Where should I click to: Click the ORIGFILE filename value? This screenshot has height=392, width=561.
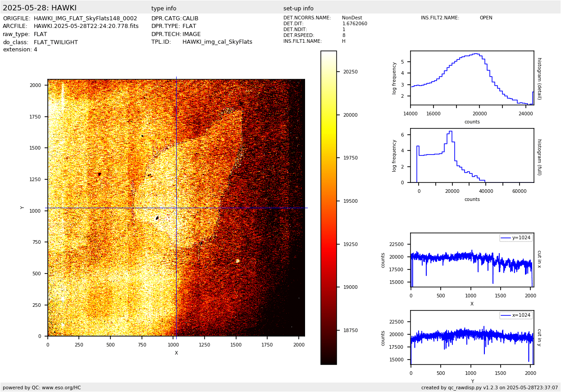[x=85, y=18]
